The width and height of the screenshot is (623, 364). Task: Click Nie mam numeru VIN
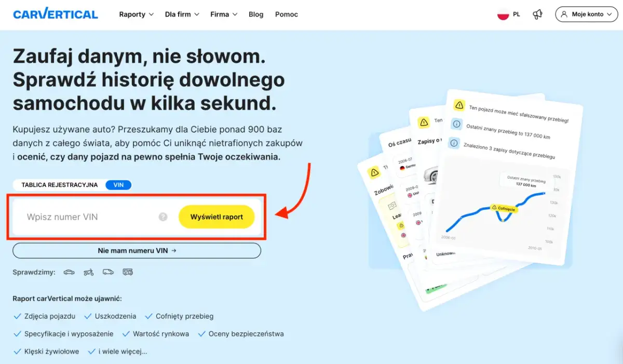[137, 250]
